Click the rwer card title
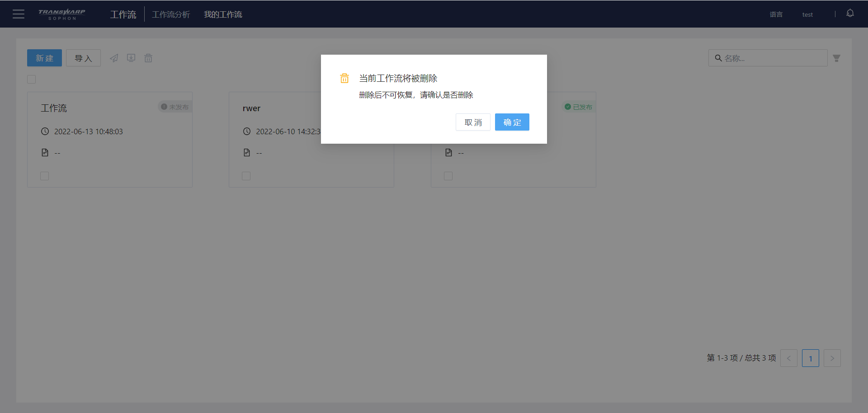Image resolution: width=868 pixels, height=413 pixels. pos(251,108)
